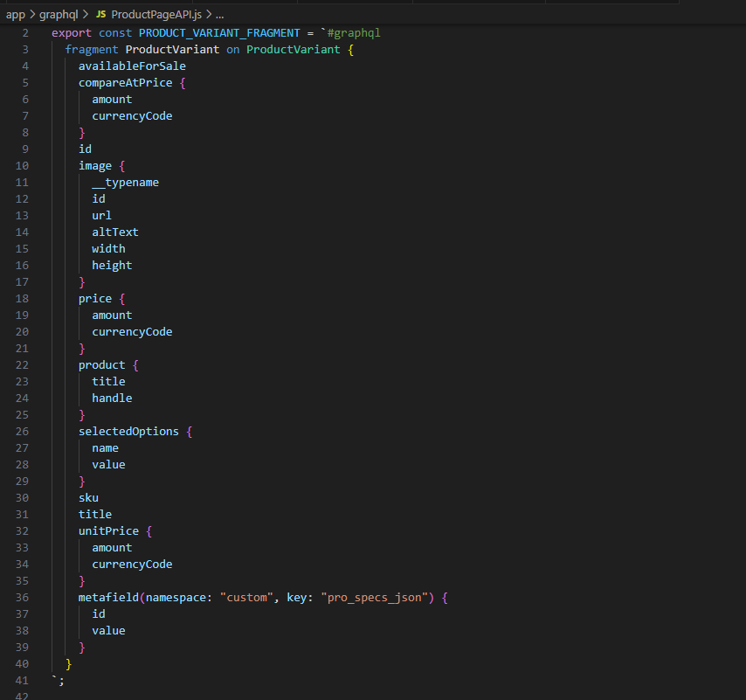Click the 'image' field on line 10
This screenshot has height=700, width=746.
pyautogui.click(x=95, y=166)
